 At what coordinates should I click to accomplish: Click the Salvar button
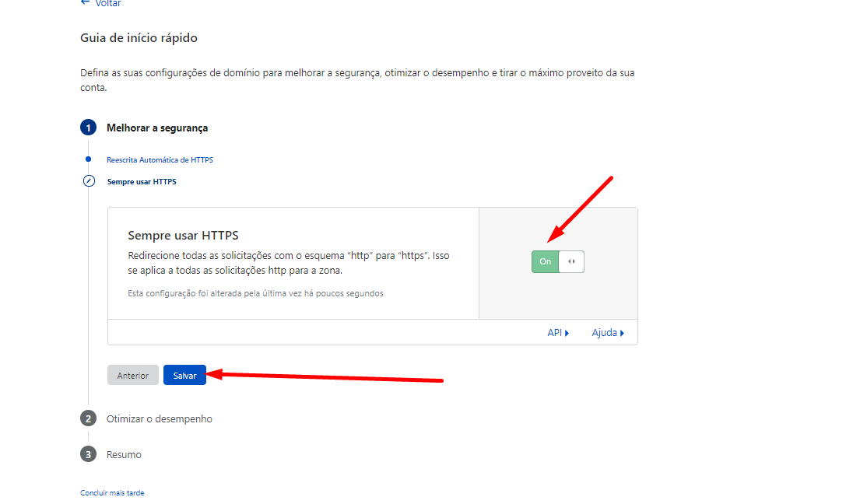pos(184,374)
